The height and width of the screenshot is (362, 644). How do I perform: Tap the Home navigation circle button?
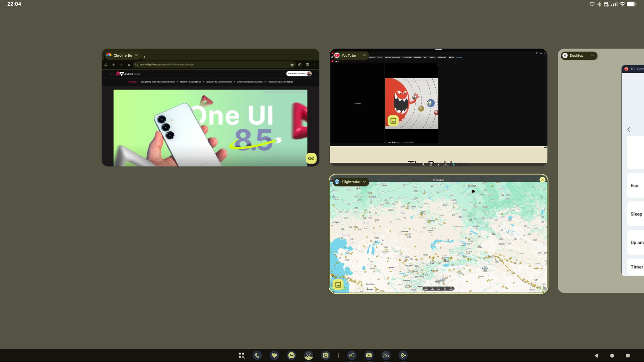click(x=612, y=356)
